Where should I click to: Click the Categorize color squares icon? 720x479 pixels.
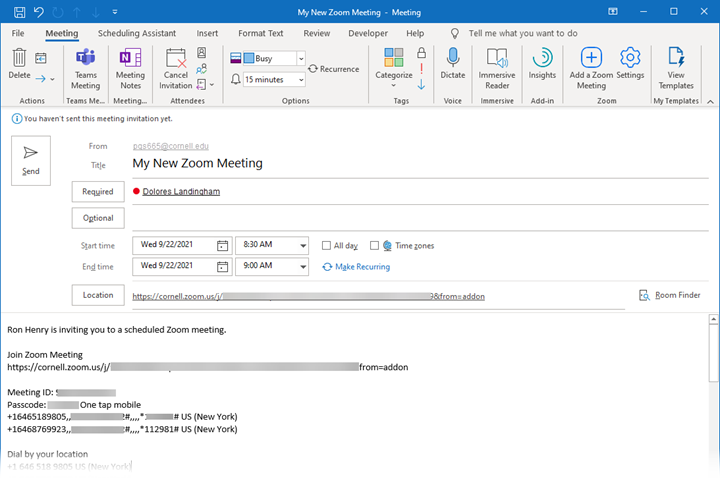(394, 57)
